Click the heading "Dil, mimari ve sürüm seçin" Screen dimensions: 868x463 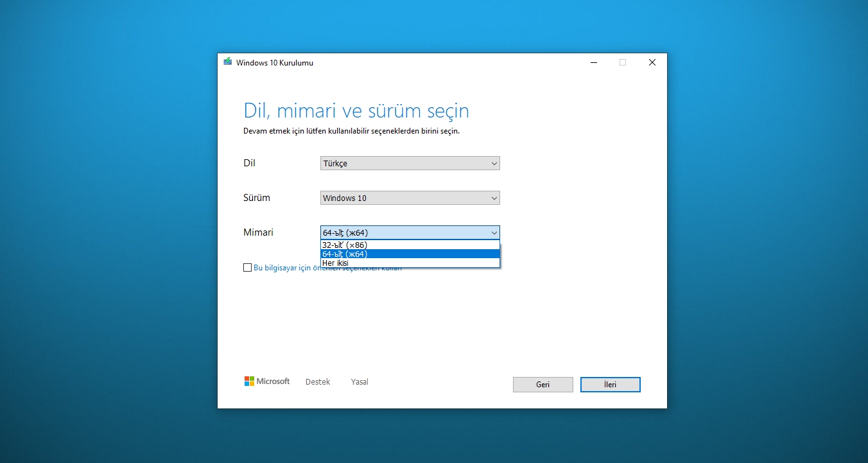pos(356,110)
